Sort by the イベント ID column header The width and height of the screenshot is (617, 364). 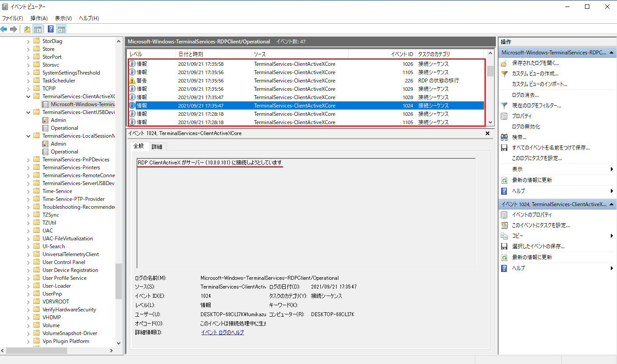tap(382, 54)
